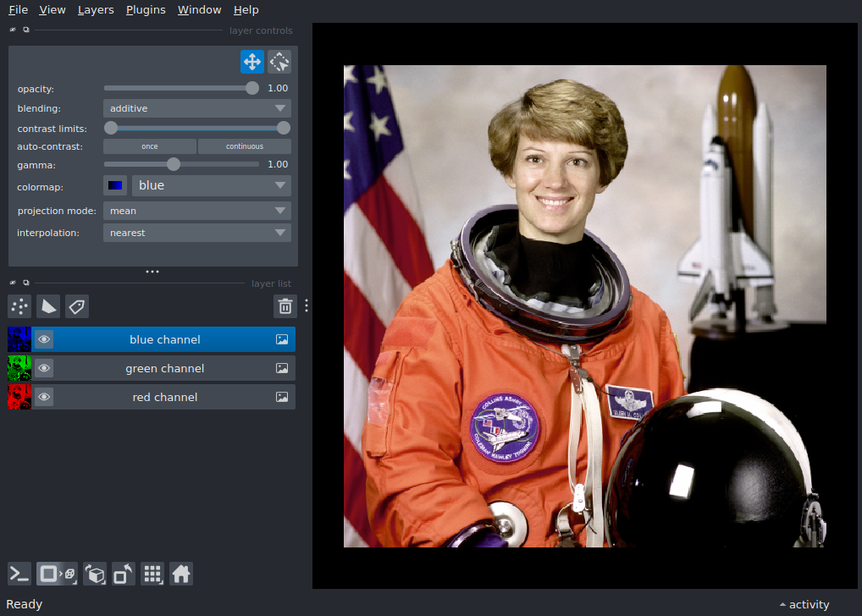Enable continuous auto-contrast
This screenshot has height=616, width=862.
244,146
